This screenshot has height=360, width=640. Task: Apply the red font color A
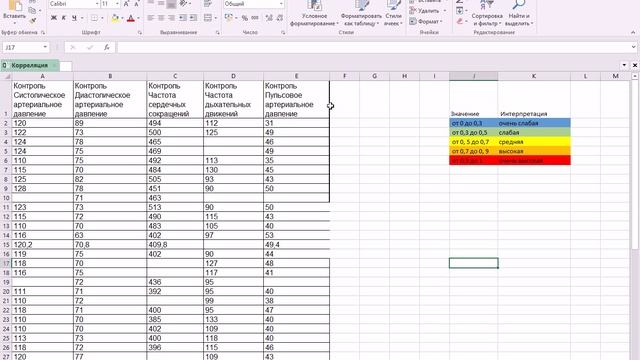coord(131,18)
